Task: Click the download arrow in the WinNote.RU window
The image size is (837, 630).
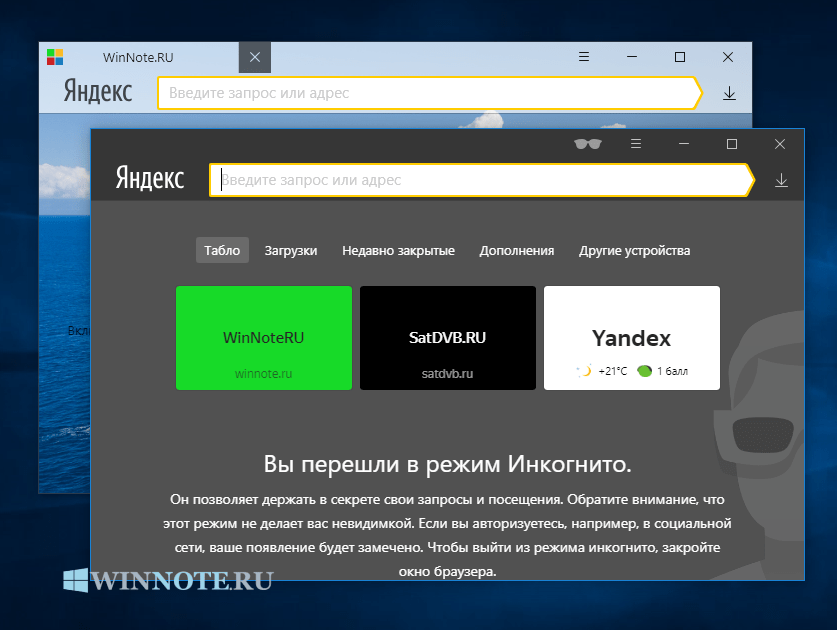Action: [x=729, y=93]
